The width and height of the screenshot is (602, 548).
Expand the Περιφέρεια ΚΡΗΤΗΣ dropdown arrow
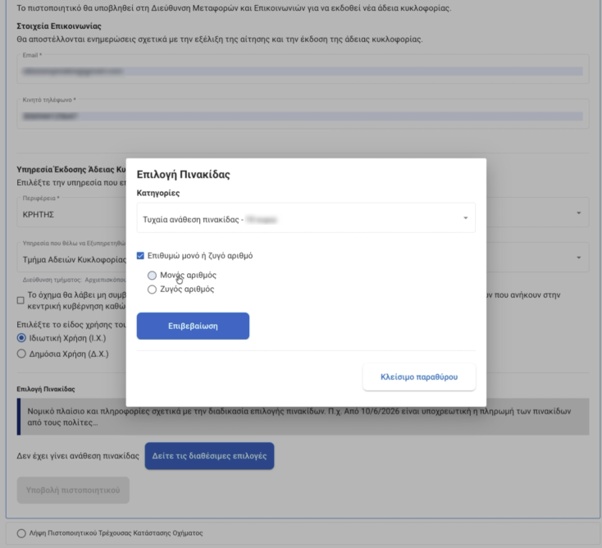[579, 213]
